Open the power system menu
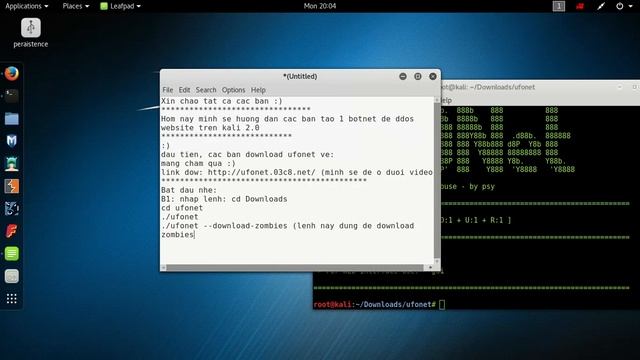640x360 pixels. point(624,6)
